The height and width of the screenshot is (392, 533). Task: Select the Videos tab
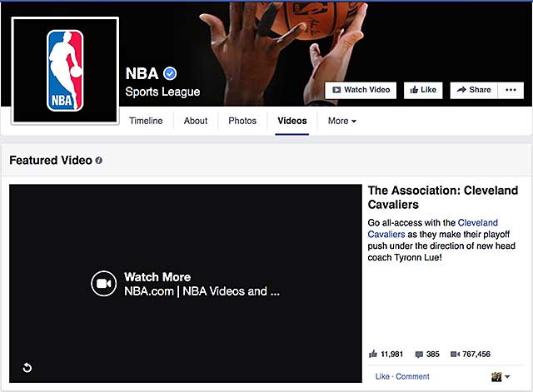pos(292,121)
